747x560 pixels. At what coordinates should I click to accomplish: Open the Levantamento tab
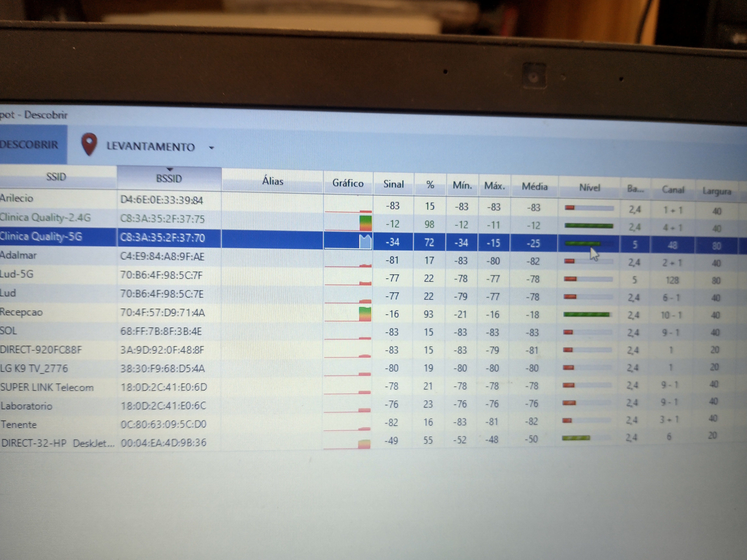[151, 146]
